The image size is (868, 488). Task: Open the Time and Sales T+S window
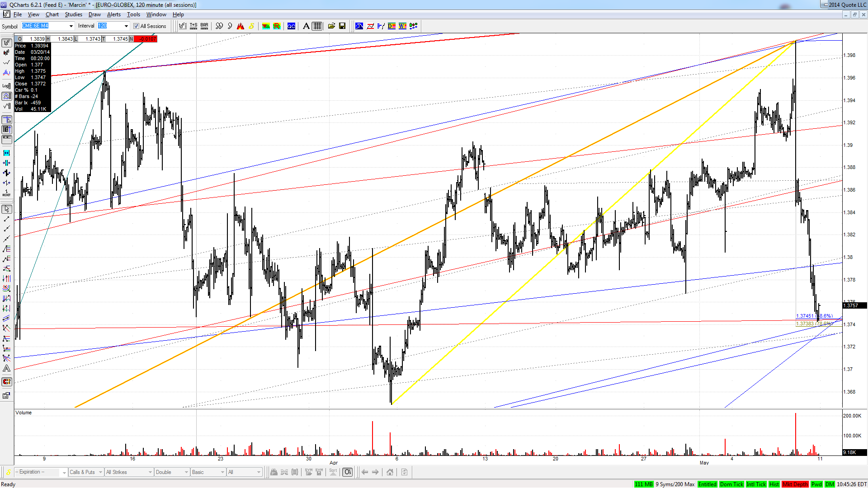193,26
